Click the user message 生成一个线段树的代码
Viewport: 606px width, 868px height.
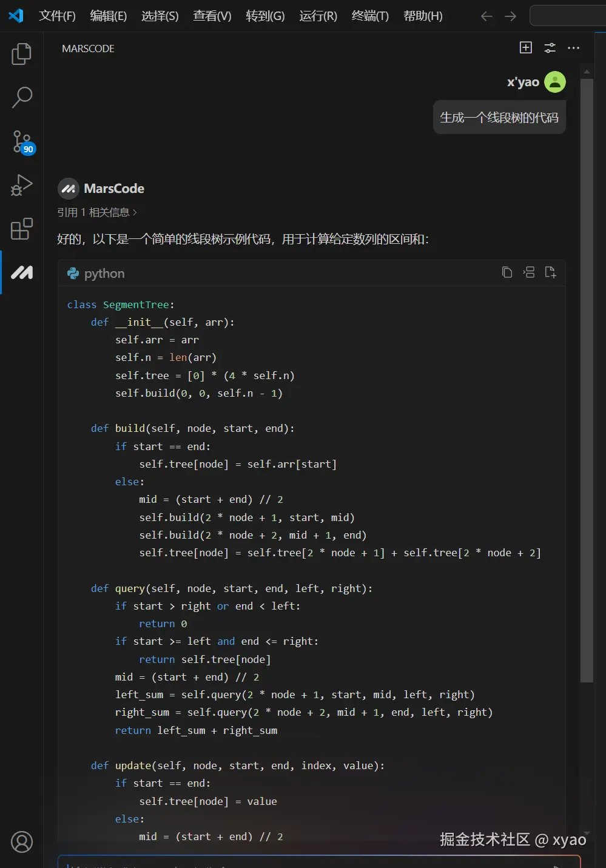coord(499,118)
